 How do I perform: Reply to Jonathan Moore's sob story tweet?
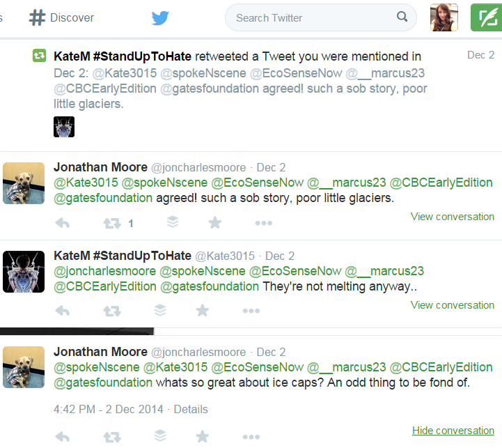pyautogui.click(x=62, y=223)
